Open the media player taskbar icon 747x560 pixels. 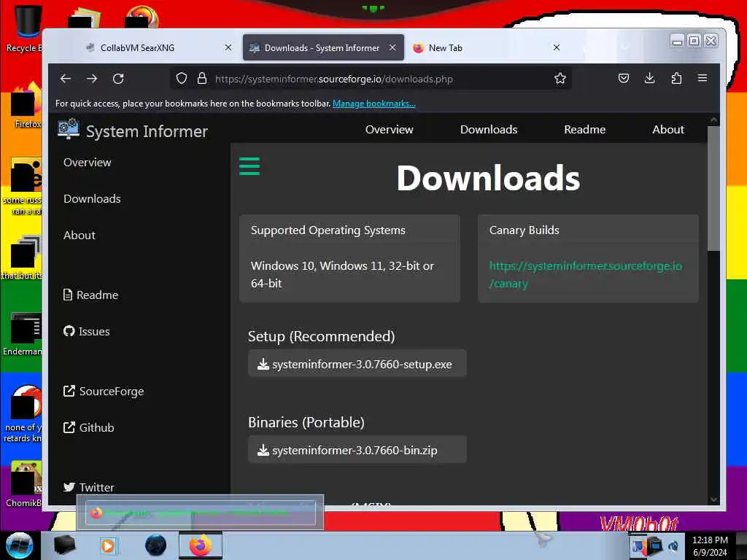pyautogui.click(x=108, y=545)
